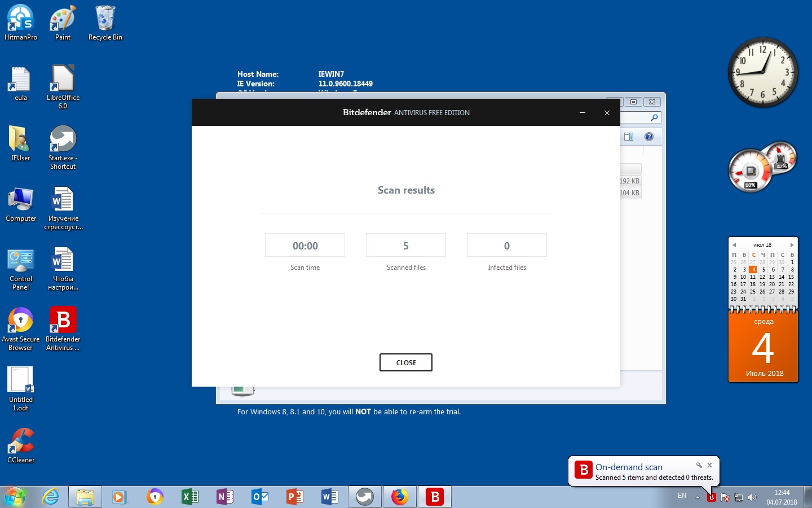Show hidden tray icons arrow
Image resolution: width=812 pixels, height=508 pixels.
point(698,497)
